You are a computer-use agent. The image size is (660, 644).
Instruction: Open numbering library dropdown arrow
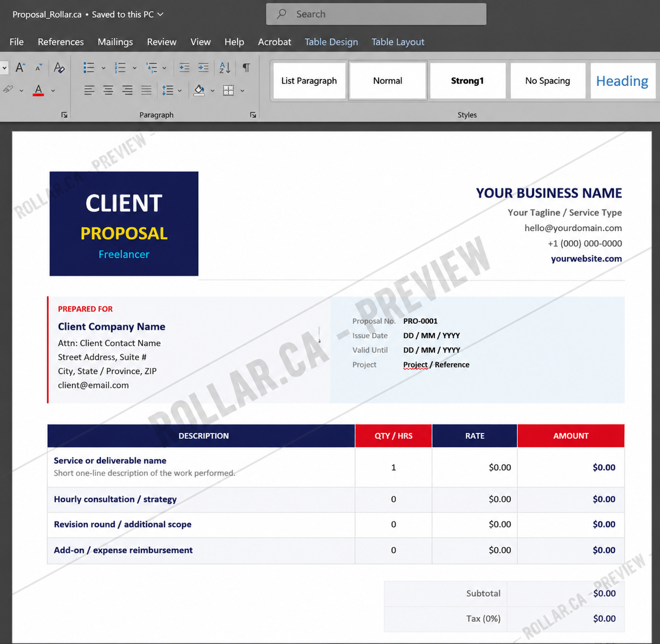point(135,68)
